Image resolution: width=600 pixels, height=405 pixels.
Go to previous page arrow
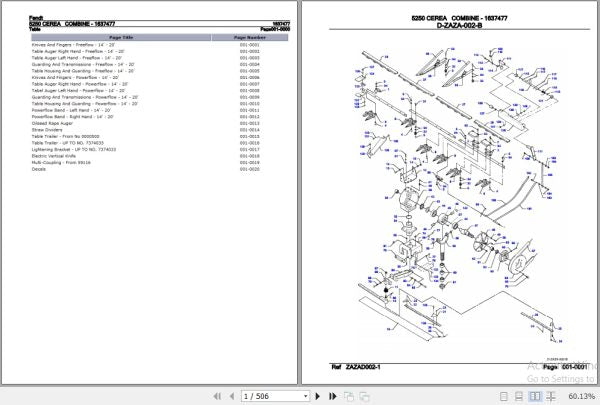coord(232,396)
